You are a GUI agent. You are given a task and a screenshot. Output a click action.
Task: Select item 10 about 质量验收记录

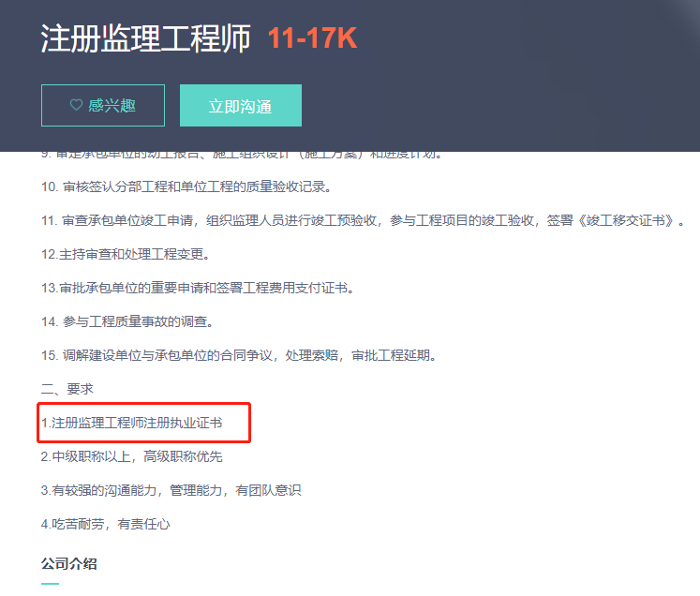[x=186, y=186]
